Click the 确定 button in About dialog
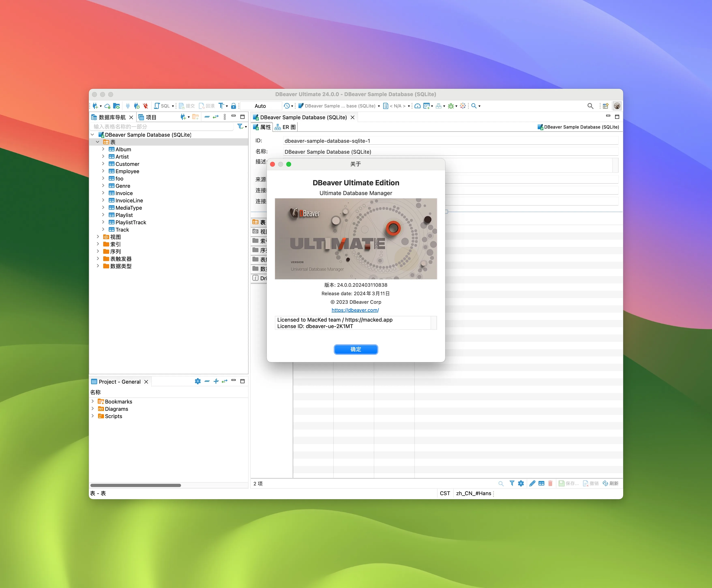712x588 pixels. pos(356,350)
